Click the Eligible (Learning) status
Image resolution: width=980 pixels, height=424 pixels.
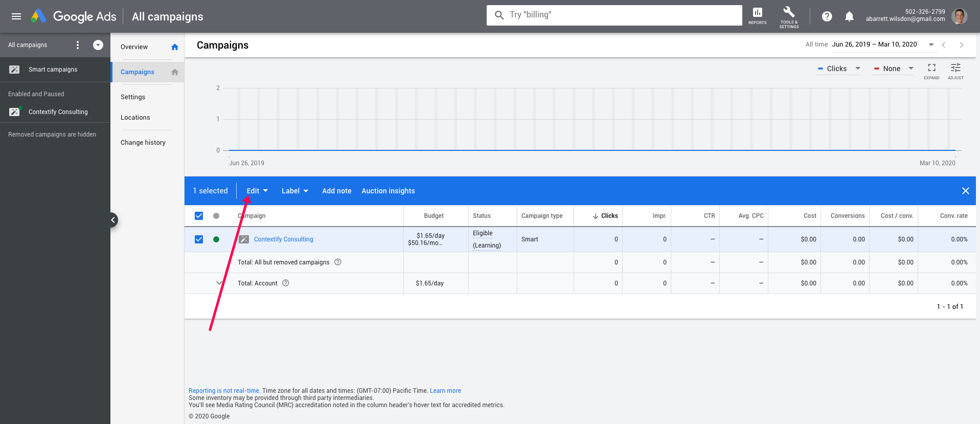[x=487, y=239]
